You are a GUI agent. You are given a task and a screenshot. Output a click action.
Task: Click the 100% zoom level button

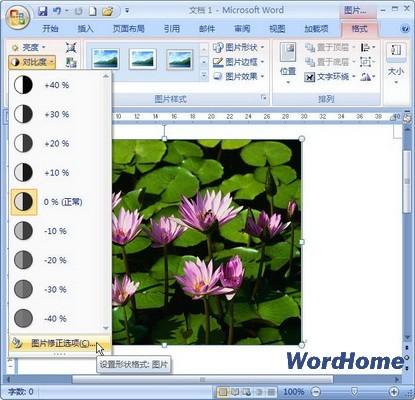(x=294, y=392)
